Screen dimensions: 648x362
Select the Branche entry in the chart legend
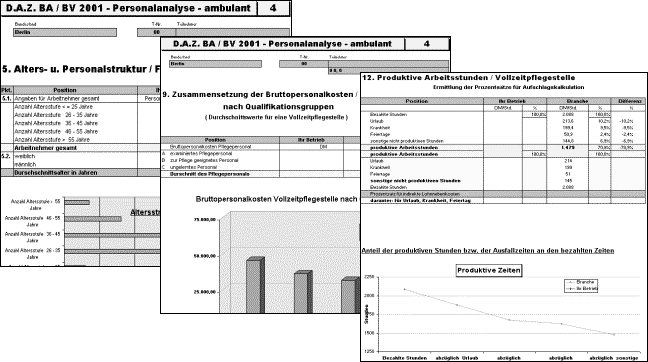[x=581, y=282]
